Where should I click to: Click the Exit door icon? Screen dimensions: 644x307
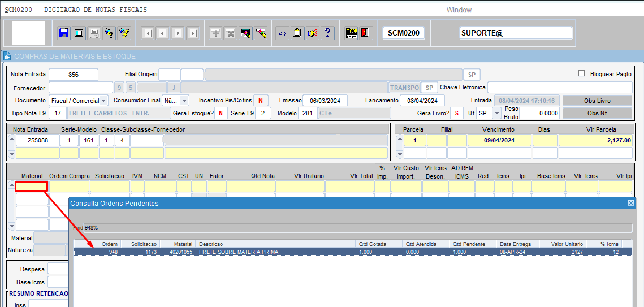tap(365, 33)
